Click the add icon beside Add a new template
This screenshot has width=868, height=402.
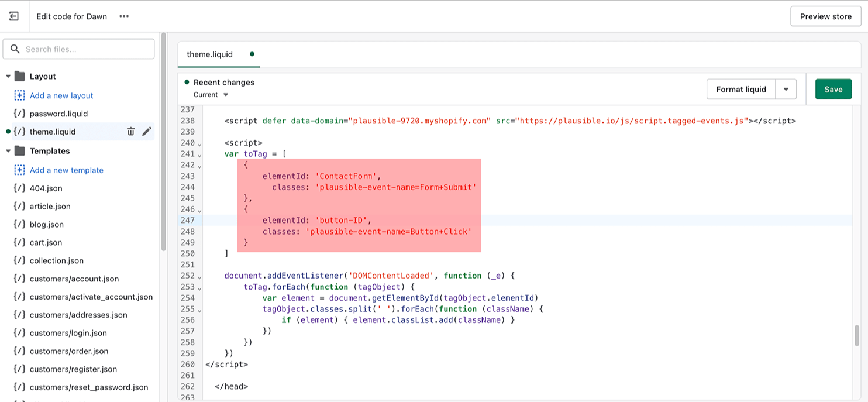point(19,170)
